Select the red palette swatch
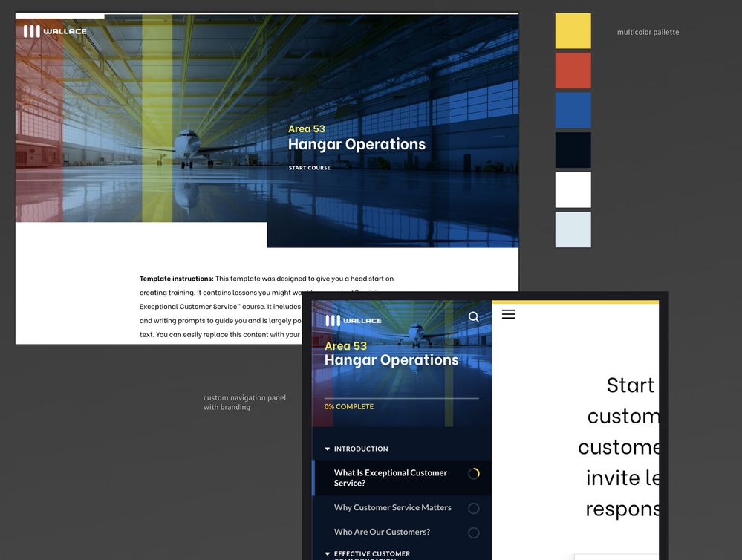Image resolution: width=742 pixels, height=560 pixels. tap(573, 71)
